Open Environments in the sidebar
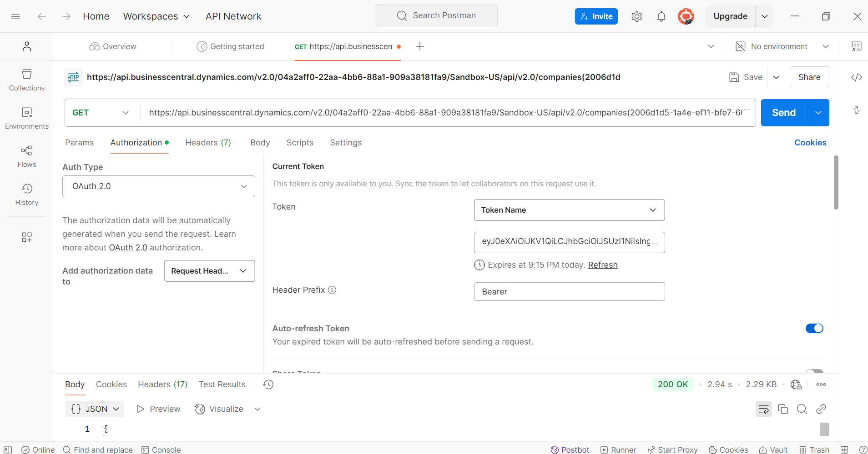The image size is (868, 454). (27, 119)
